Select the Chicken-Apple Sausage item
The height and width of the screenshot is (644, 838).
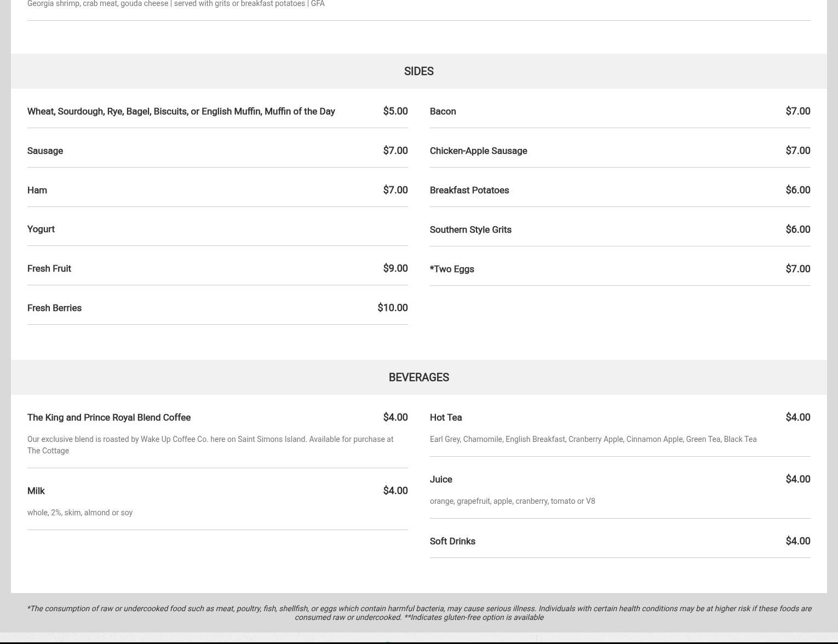coord(478,151)
